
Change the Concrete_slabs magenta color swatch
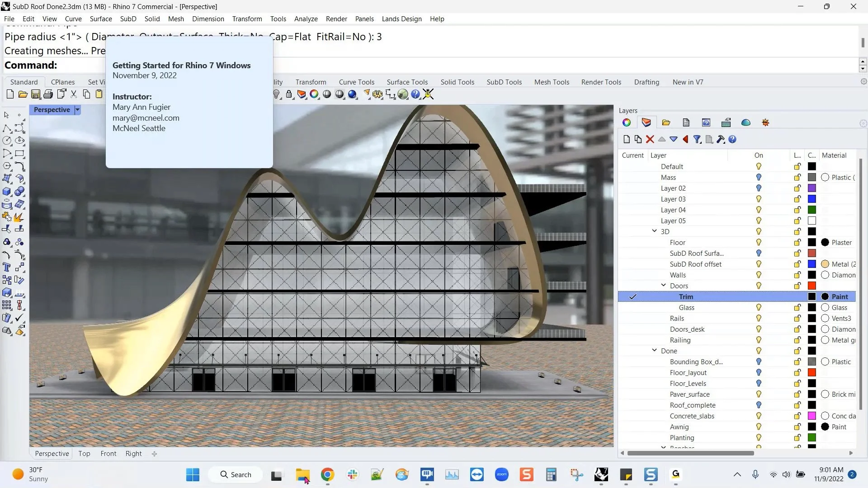(x=812, y=416)
